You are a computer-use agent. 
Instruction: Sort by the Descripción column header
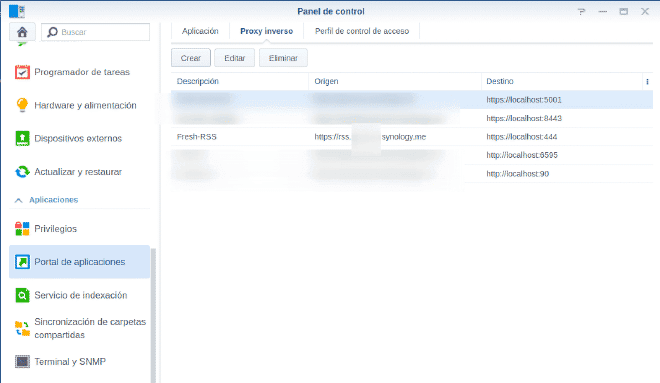(x=240, y=81)
